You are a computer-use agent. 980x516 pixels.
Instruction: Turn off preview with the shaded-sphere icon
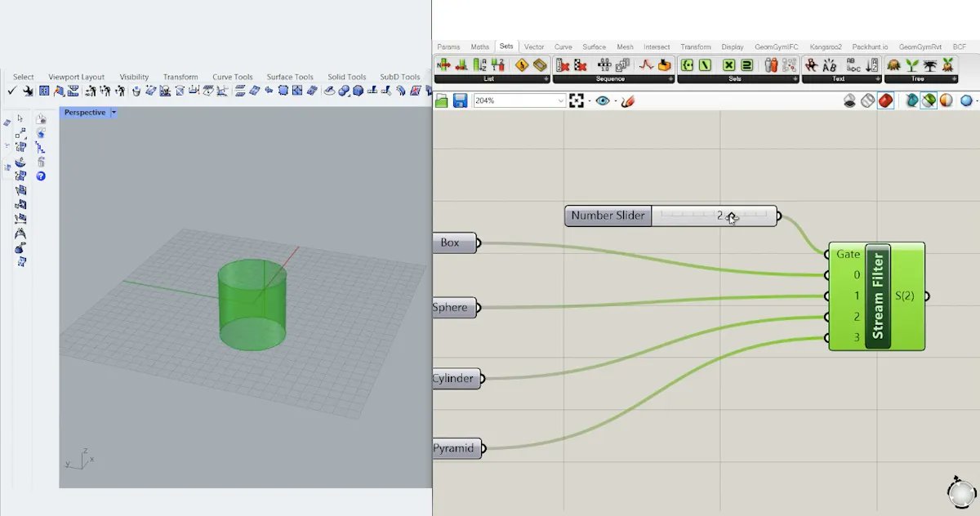tap(849, 100)
